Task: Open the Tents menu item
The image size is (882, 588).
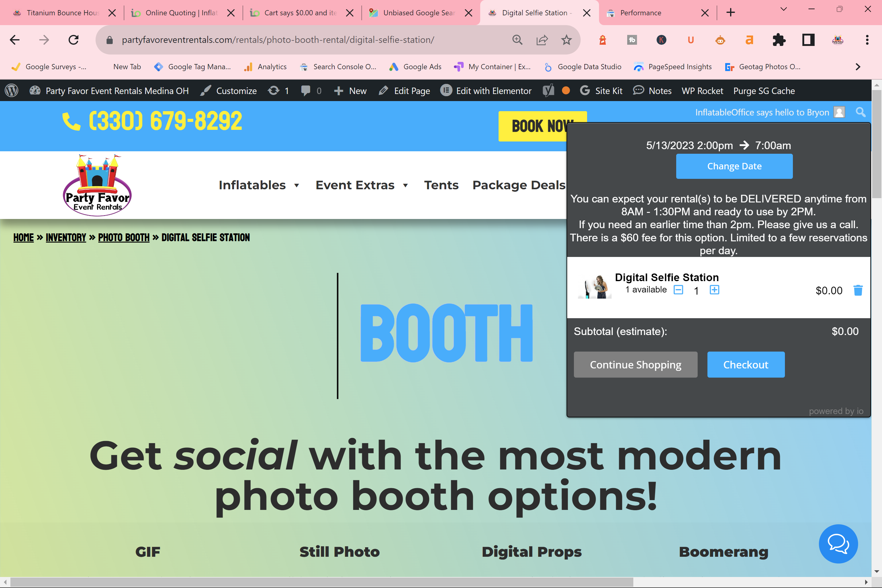Action: [x=441, y=185]
